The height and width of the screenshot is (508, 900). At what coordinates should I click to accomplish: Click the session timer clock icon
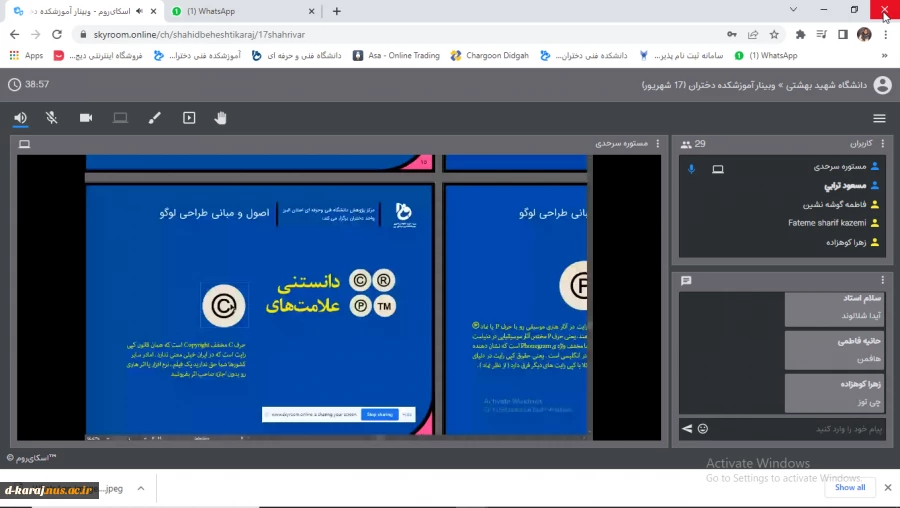click(14, 85)
